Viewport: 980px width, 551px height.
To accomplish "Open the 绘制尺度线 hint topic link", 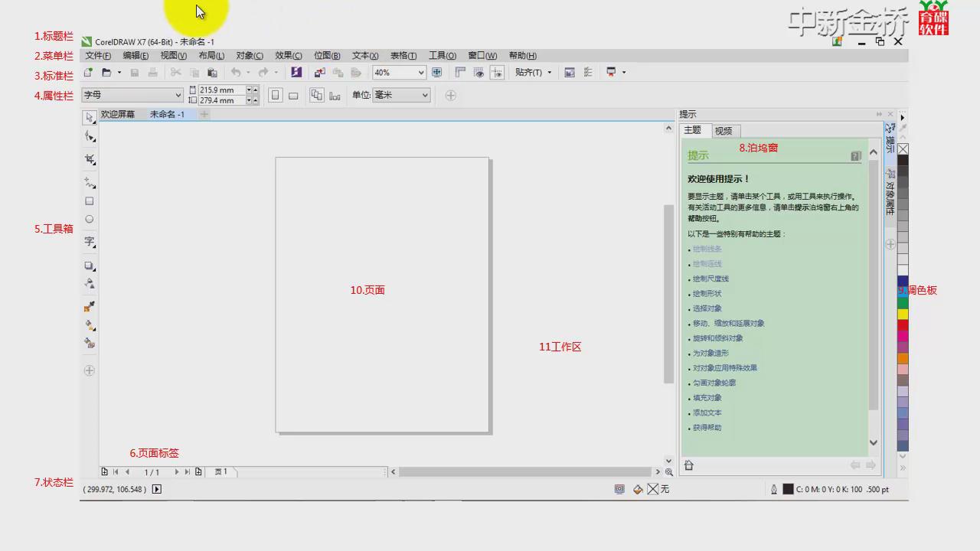I will [x=710, y=279].
